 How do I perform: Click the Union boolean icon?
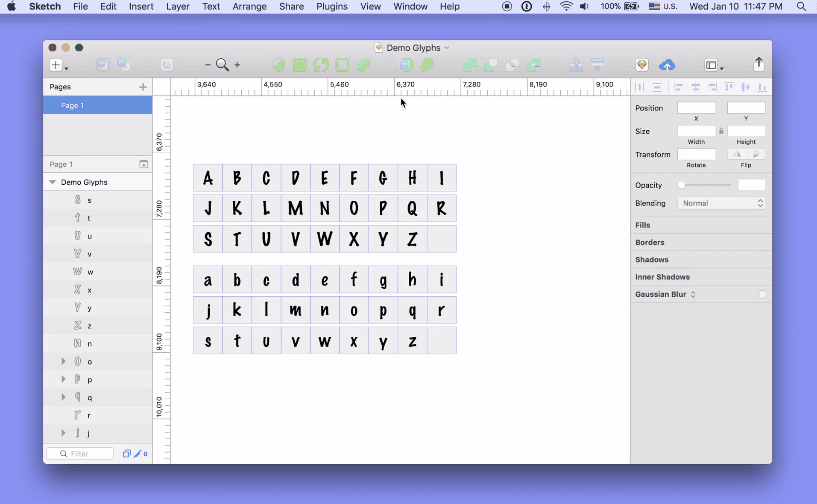(x=469, y=65)
